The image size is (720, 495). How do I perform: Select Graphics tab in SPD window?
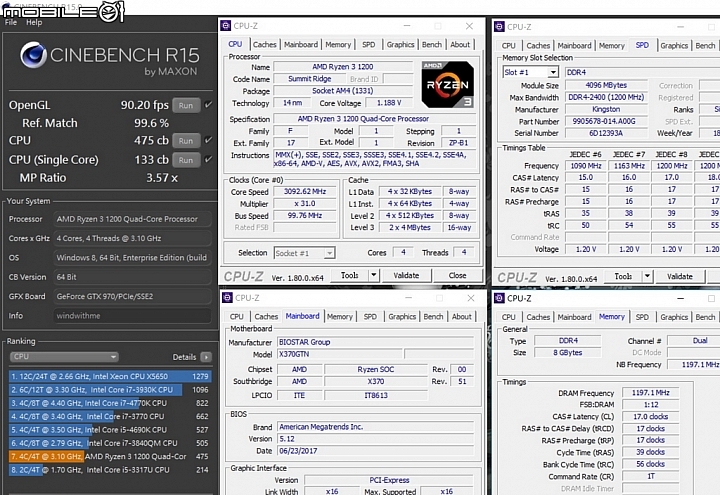click(674, 45)
